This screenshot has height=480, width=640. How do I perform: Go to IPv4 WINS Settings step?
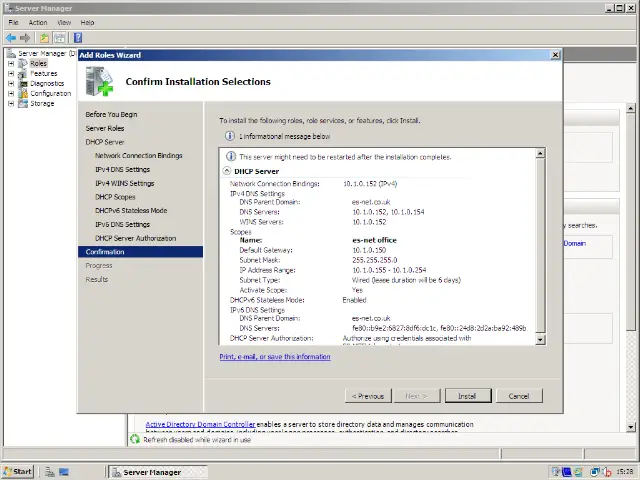click(x=124, y=183)
